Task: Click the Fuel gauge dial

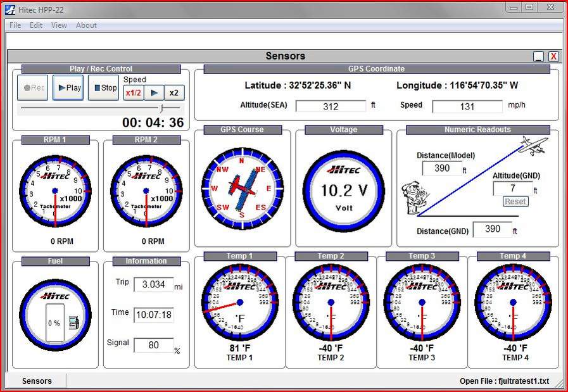Action: click(x=55, y=315)
